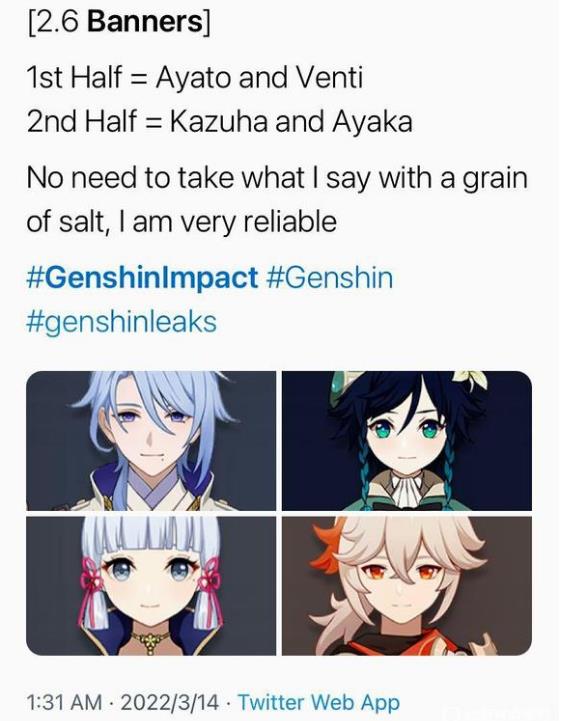Screen dimensions: 561x721
Task: Click the 2022/3/14 tweet date
Action: point(170,703)
